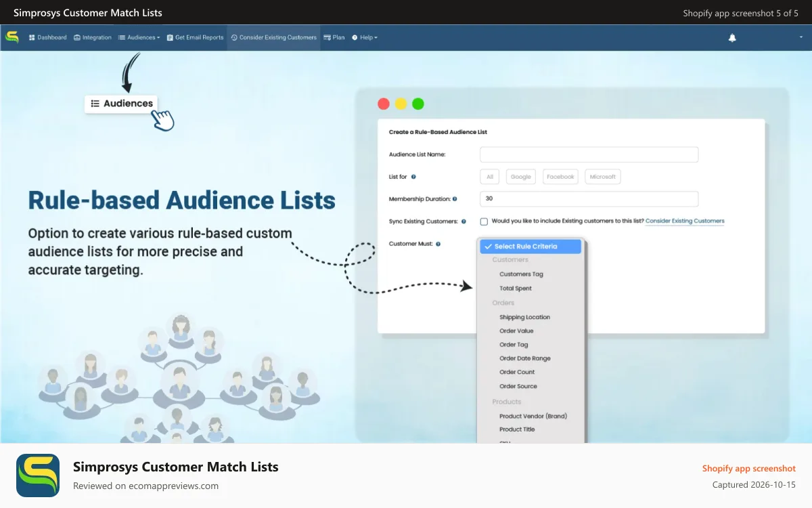812x508 pixels.
Task: Click the Membership Duration field showing 30
Action: [589, 199]
